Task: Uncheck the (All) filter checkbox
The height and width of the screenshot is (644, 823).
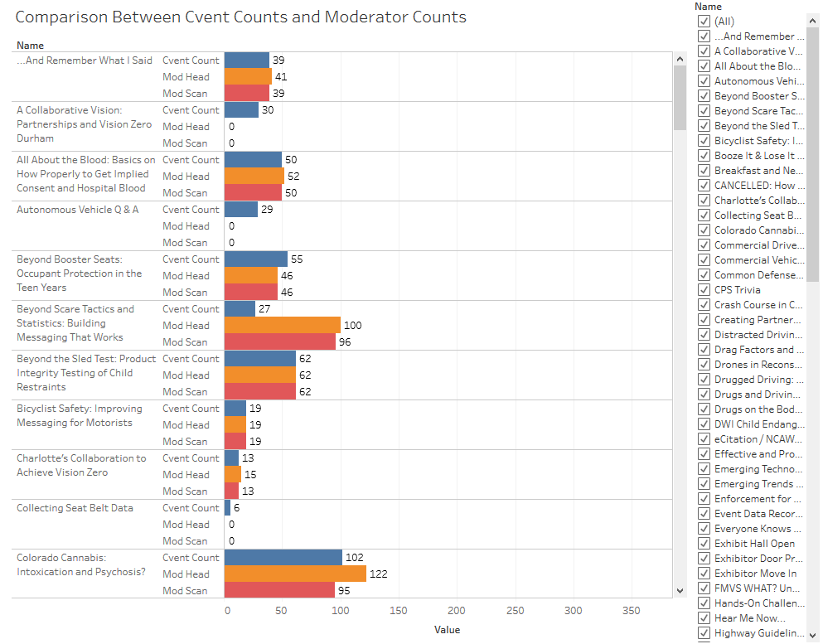Action: [704, 22]
